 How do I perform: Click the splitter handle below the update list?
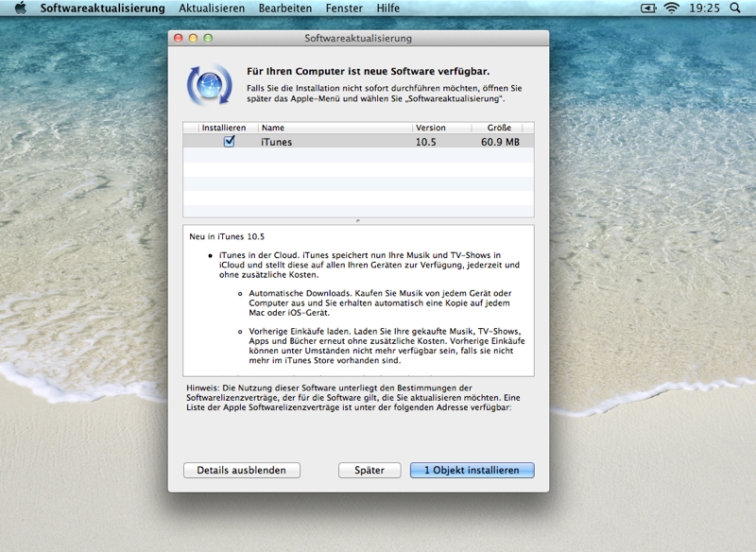(358, 221)
